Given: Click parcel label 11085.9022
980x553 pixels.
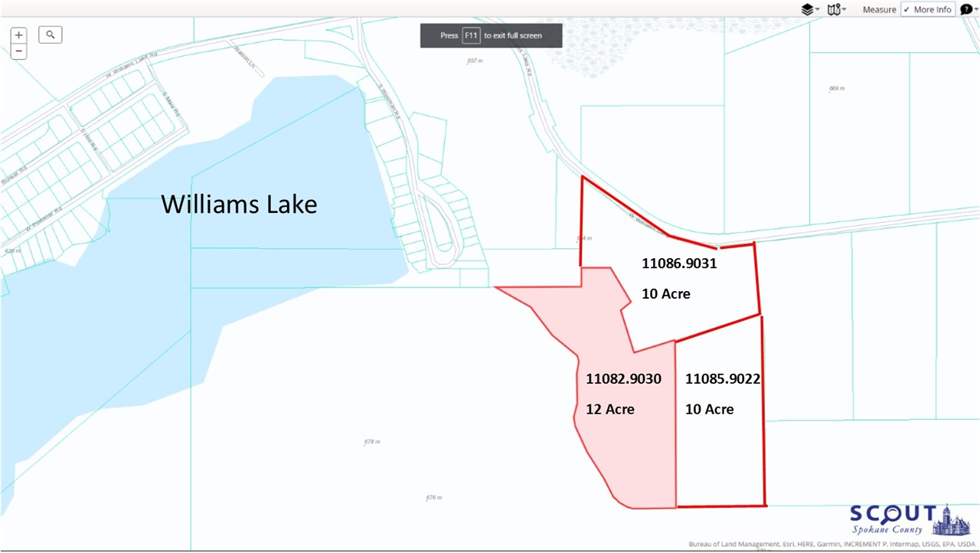Looking at the screenshot, I should 722,378.
